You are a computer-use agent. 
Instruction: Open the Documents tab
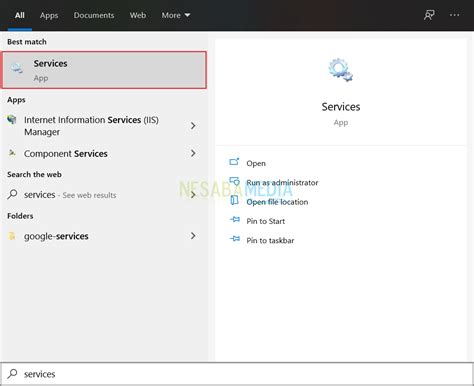click(94, 15)
